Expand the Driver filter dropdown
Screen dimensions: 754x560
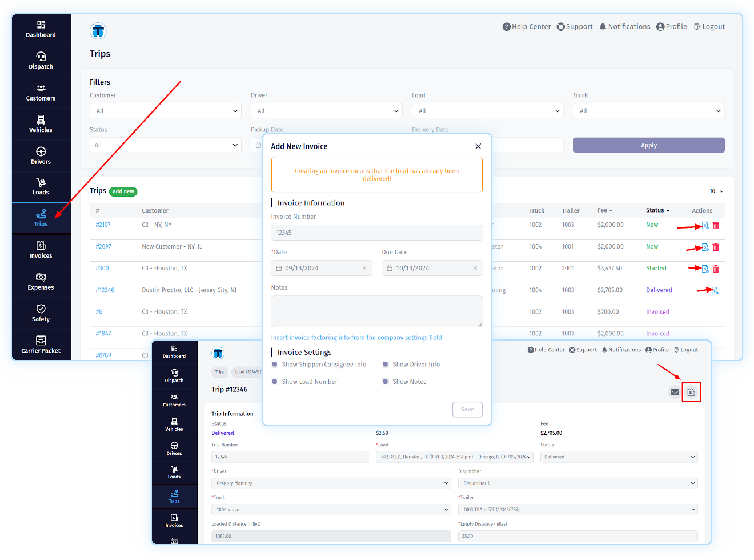pos(327,111)
